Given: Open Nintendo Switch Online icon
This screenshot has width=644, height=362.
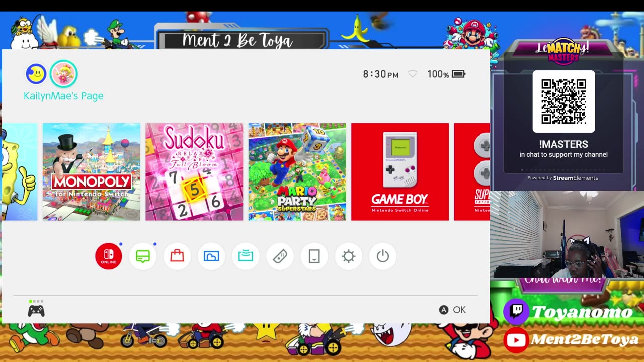Looking at the screenshot, I should [109, 256].
